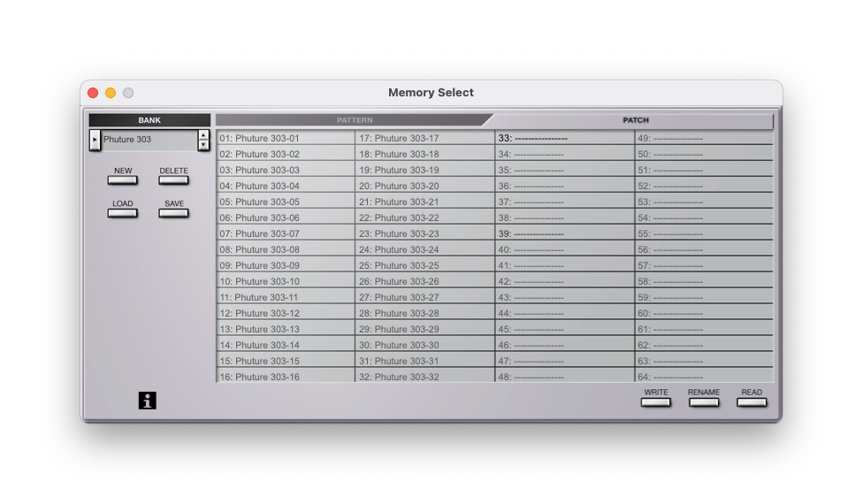Image resolution: width=863 pixels, height=504 pixels.
Task: Select pattern 28: Phuture 303-28
Action: (424, 313)
